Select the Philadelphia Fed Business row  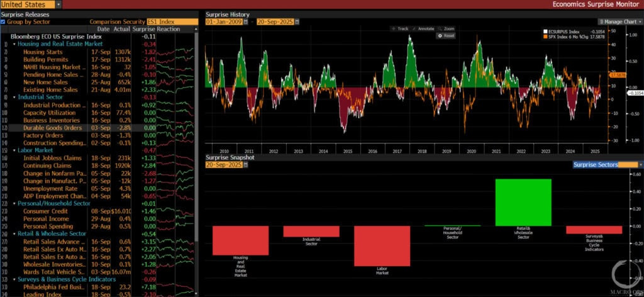[x=99, y=287]
